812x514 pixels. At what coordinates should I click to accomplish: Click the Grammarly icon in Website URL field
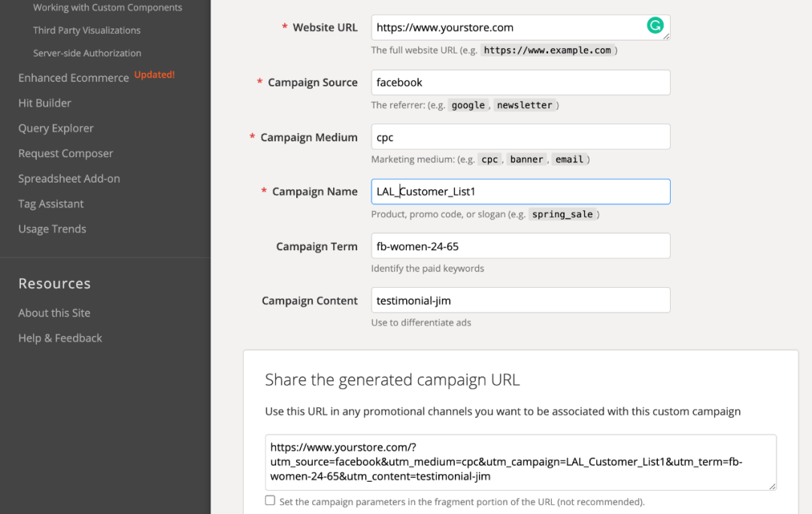pyautogui.click(x=655, y=26)
